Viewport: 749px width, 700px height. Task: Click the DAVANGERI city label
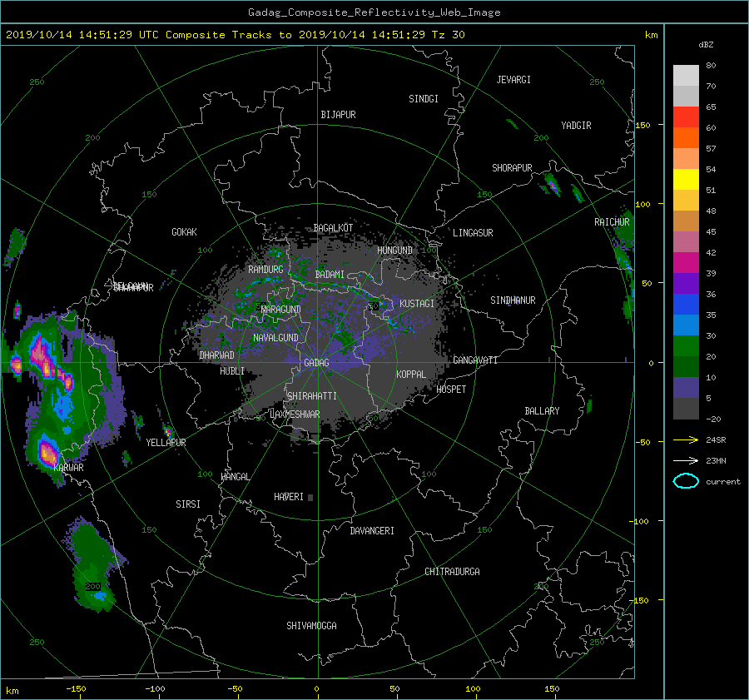(372, 531)
